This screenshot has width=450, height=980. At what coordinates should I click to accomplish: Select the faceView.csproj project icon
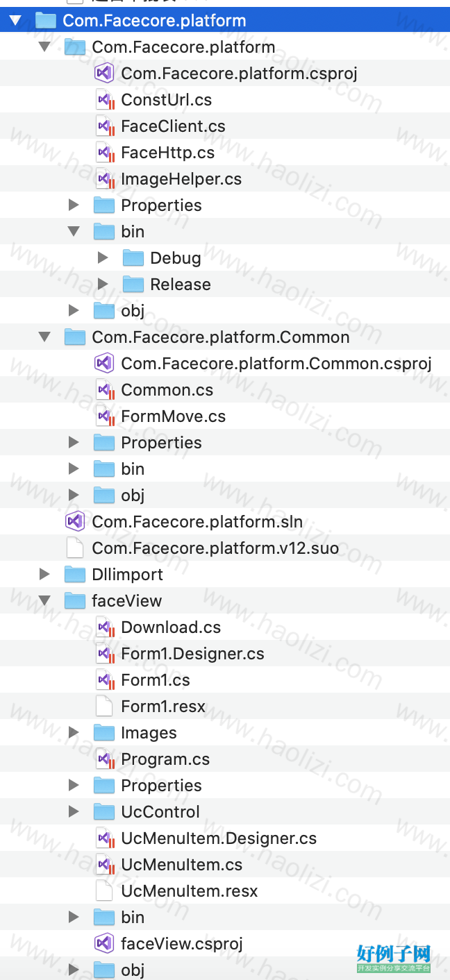pyautogui.click(x=103, y=943)
